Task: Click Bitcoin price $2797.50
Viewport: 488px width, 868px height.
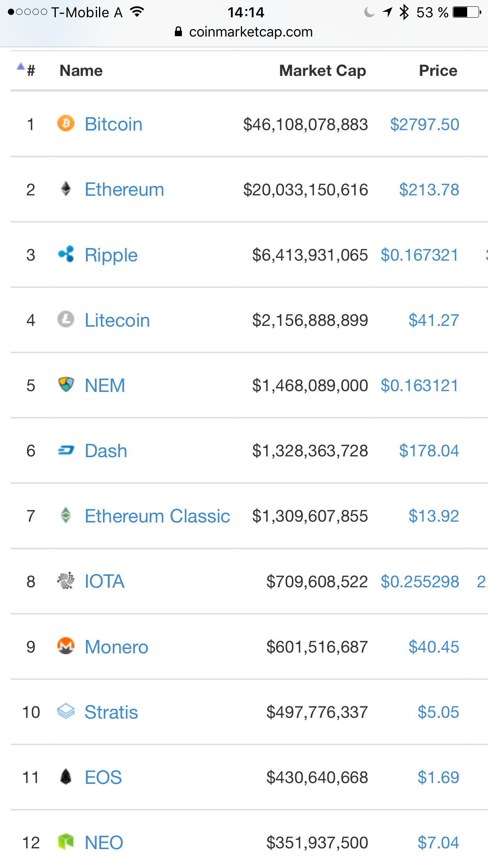Action: (424, 125)
